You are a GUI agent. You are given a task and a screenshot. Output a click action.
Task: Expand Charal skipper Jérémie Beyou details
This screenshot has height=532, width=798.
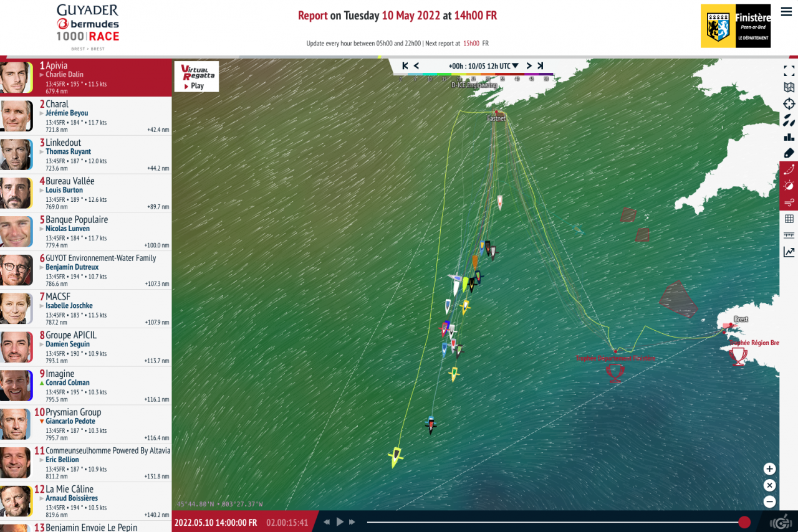[x=42, y=113]
